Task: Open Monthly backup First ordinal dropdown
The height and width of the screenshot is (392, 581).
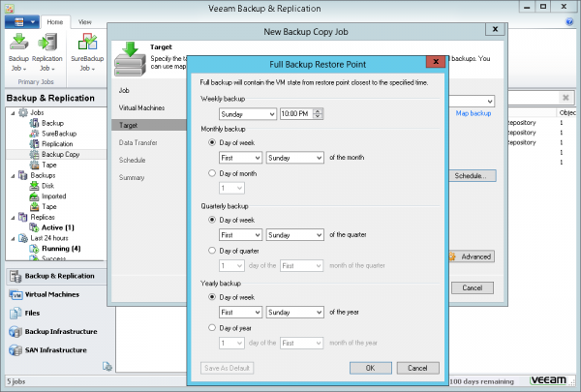Action: [x=240, y=157]
